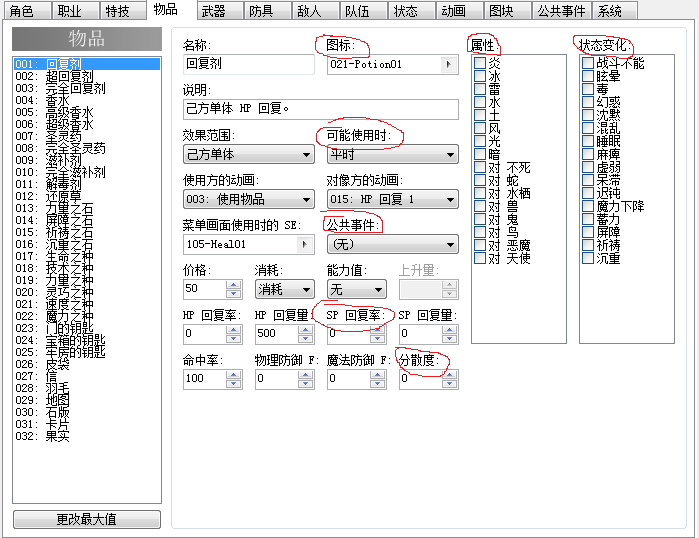Image resolution: width=699 pixels, height=538 pixels.
Task: Open the 对像方的动画 dropdown
Action: click(x=393, y=199)
